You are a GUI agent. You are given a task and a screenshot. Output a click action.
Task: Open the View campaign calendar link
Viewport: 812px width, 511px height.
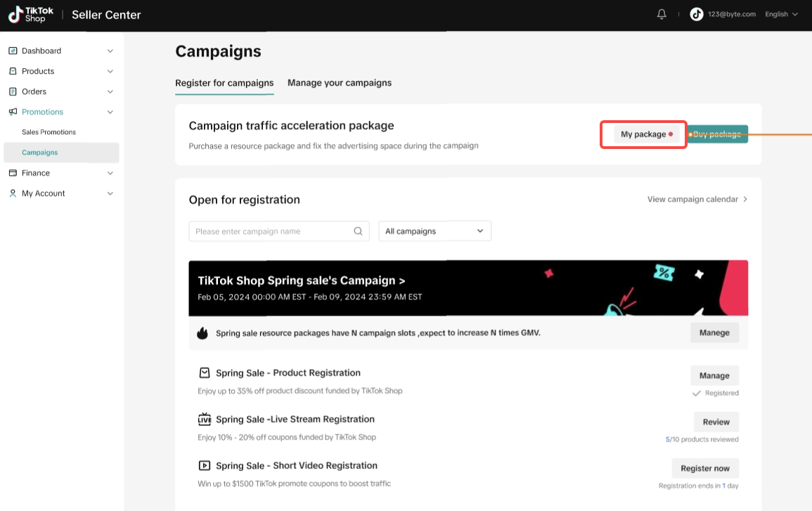coord(697,200)
